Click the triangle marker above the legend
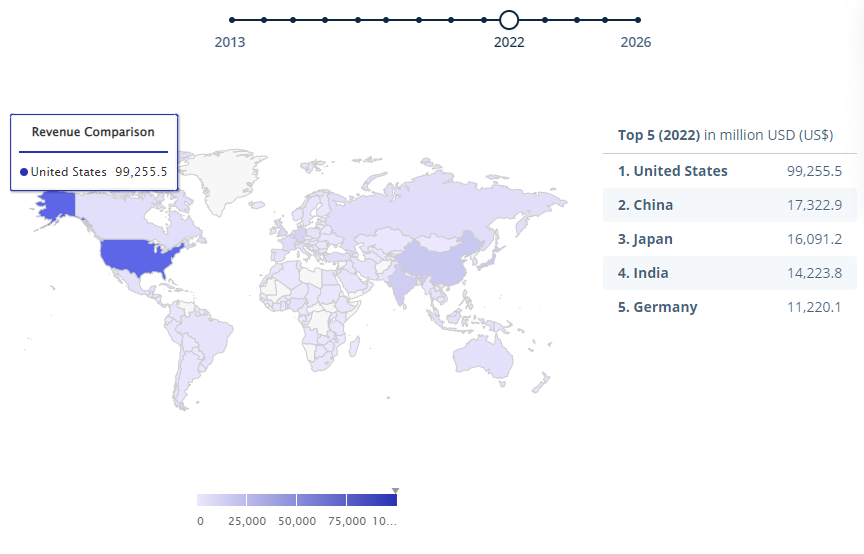864x554 pixels. 395,490
